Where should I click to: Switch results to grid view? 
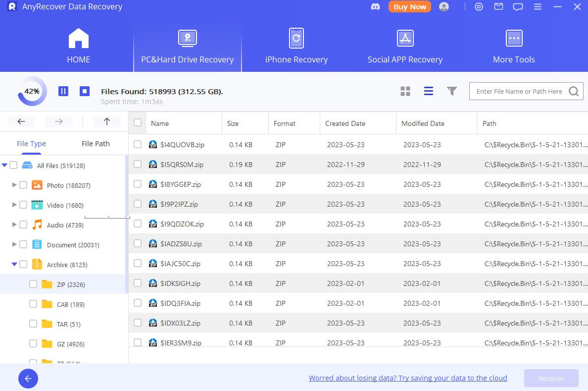405,91
